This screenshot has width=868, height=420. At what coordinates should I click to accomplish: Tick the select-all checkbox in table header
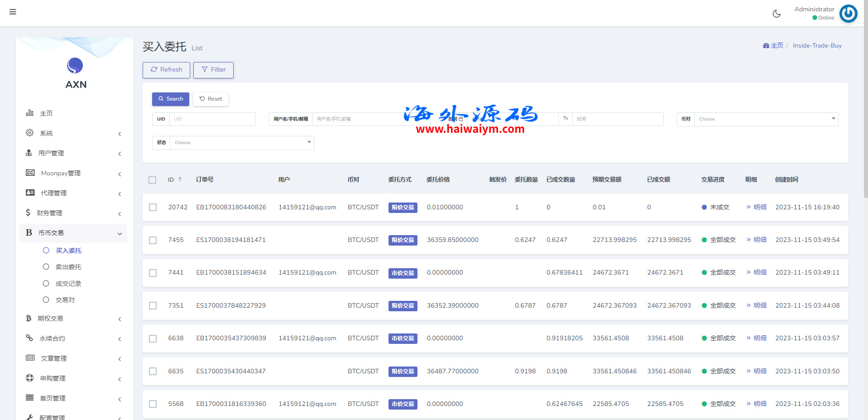(x=153, y=180)
